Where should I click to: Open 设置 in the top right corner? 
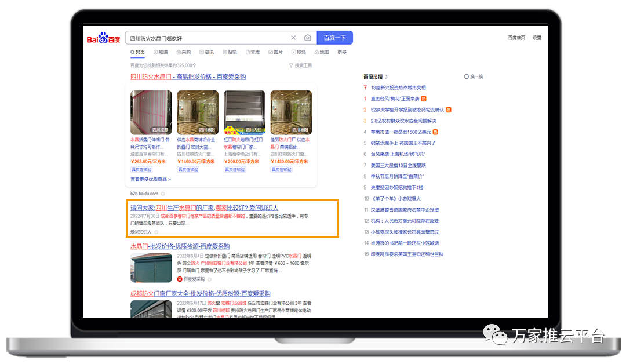(537, 38)
